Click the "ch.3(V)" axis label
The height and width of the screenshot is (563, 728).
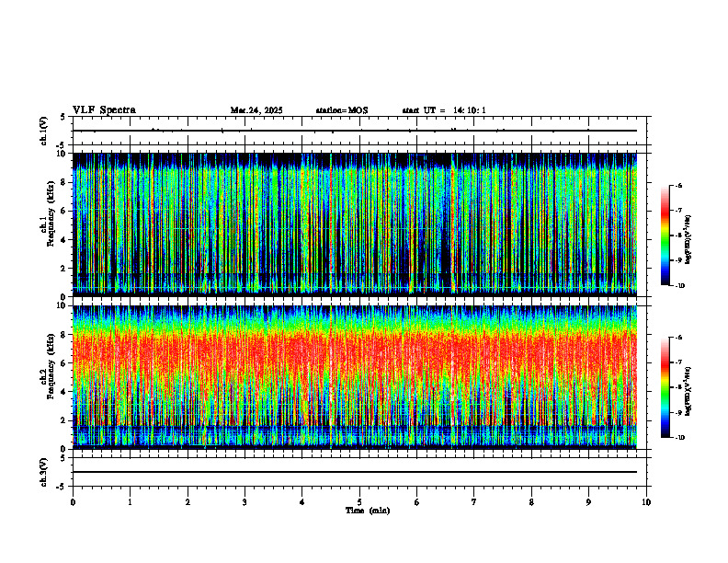click(x=44, y=472)
